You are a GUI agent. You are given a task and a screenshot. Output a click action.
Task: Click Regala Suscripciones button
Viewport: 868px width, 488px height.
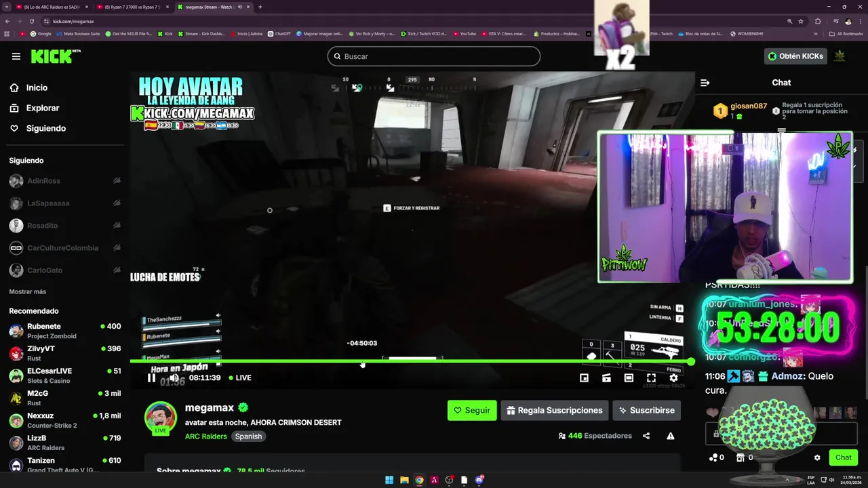[554, 410]
